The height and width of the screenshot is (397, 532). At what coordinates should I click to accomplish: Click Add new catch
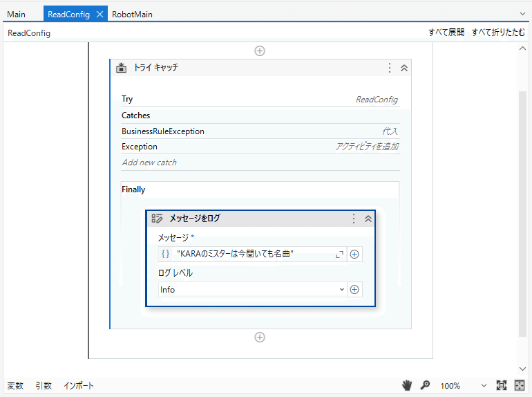click(x=149, y=163)
